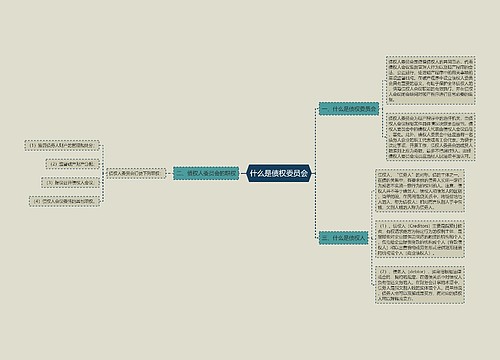Screen dimensions: 500x360
Task: Select the leaf node starting with (3) on left
Action: 70,183
